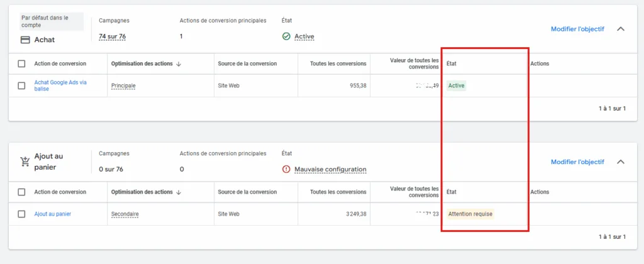Click the Attention requise status badge
644x264 pixels.
point(470,214)
